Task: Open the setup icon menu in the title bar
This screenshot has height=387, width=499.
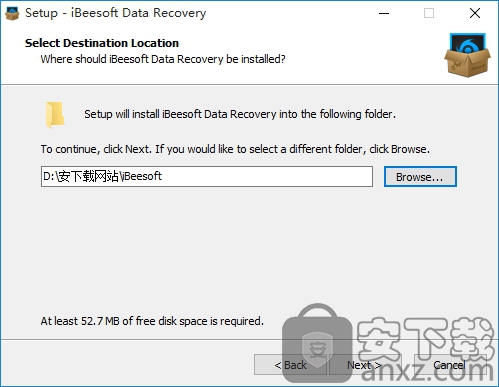Action: pos(12,13)
